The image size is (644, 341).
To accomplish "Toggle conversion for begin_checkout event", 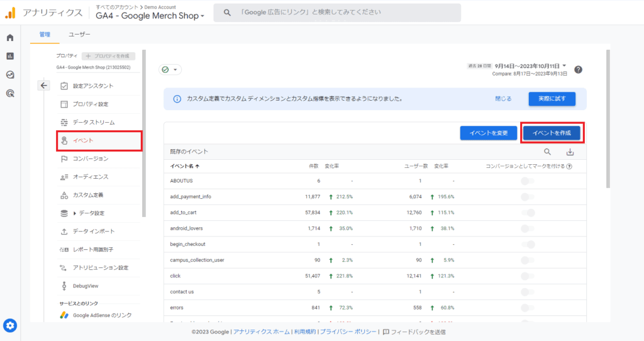I will pyautogui.click(x=528, y=245).
